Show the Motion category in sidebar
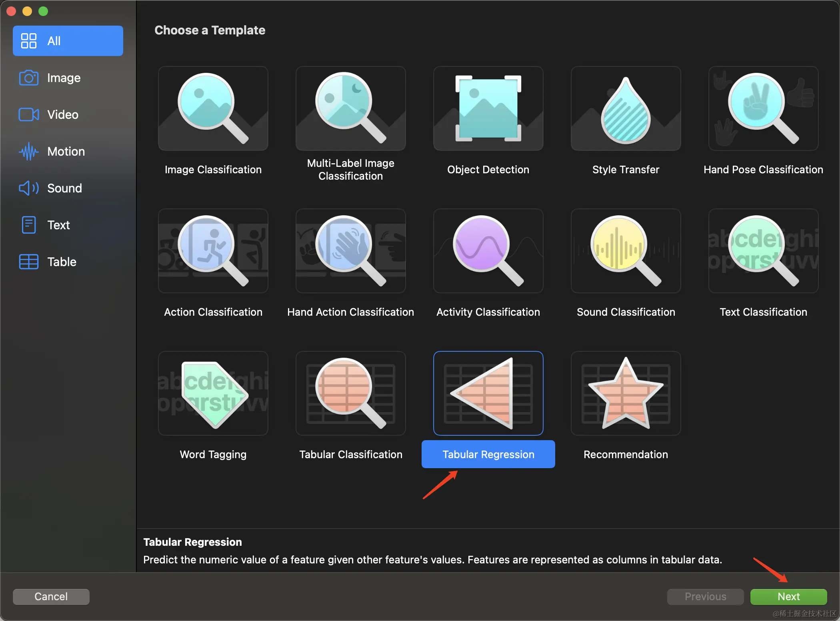The height and width of the screenshot is (621, 840). pos(66,151)
